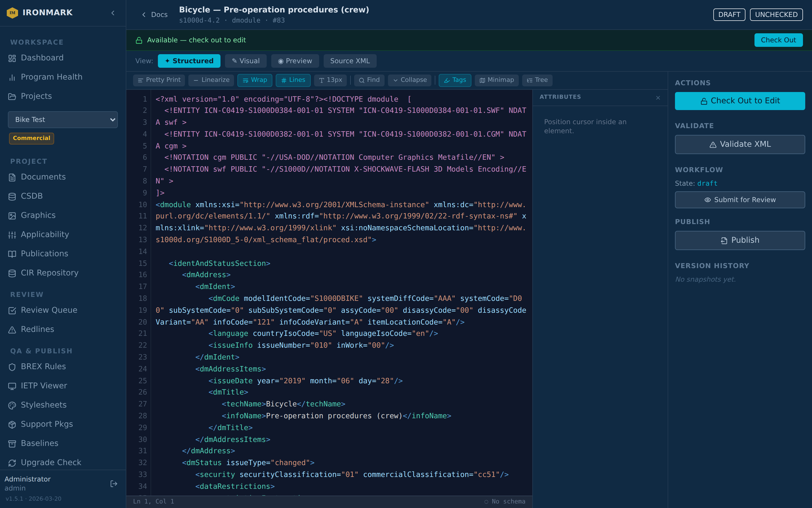Click the IRONMARK hexagon logo
Viewport: 812px width, 508px height.
12,13
